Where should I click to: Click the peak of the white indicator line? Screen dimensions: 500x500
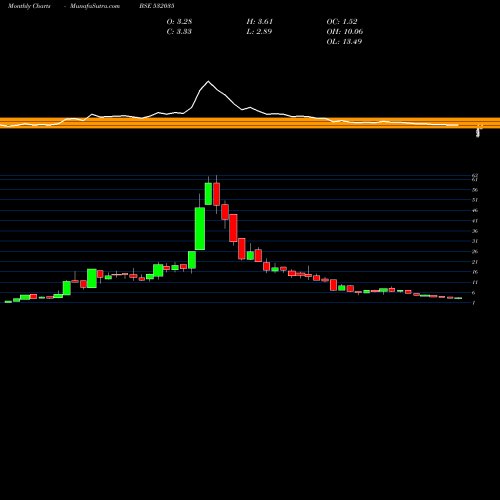point(208,81)
